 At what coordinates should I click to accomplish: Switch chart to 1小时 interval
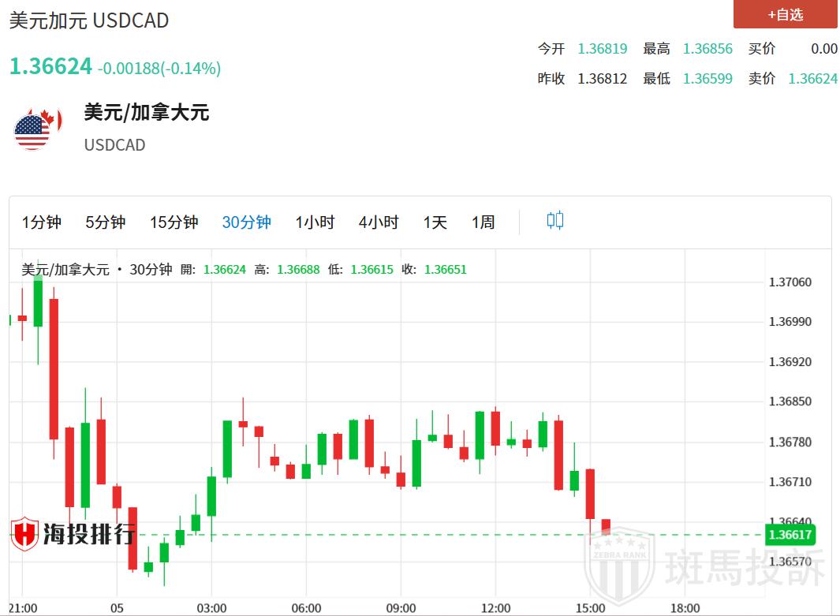[x=315, y=222]
